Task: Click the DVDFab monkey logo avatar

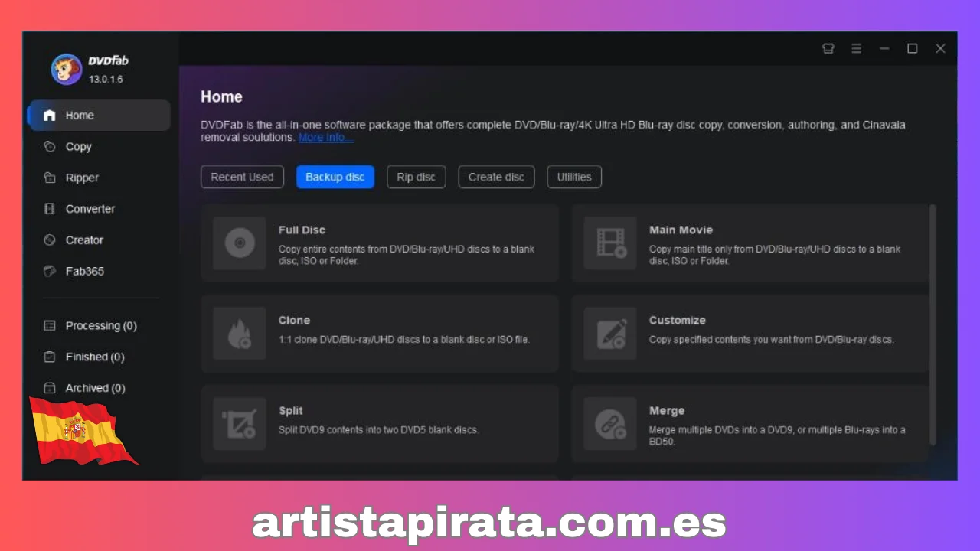Action: pos(67,69)
